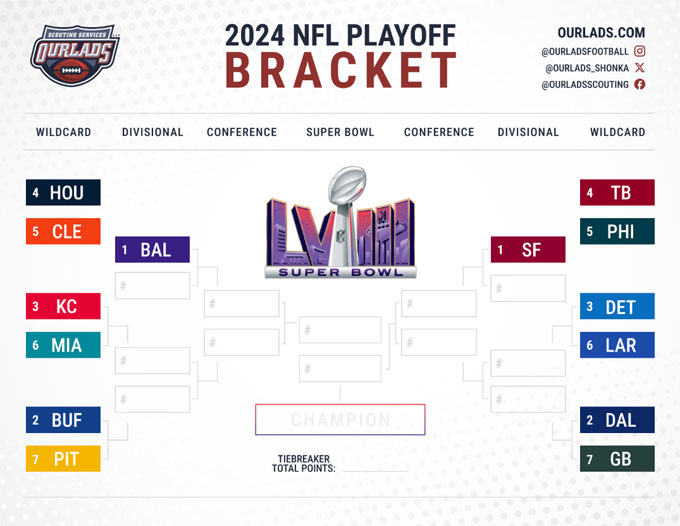Click the yellow PIT team swatch
Viewport: 680px width, 526px height.
63,458
